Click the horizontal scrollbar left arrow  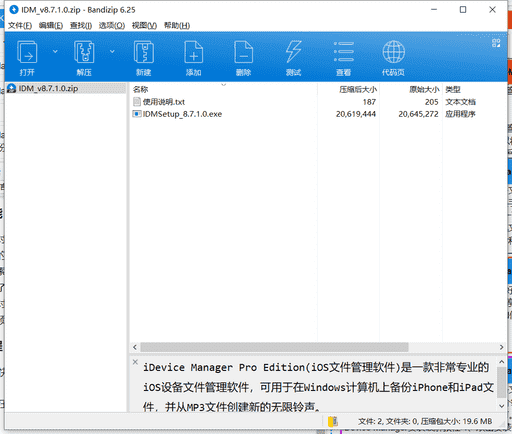(x=135, y=347)
